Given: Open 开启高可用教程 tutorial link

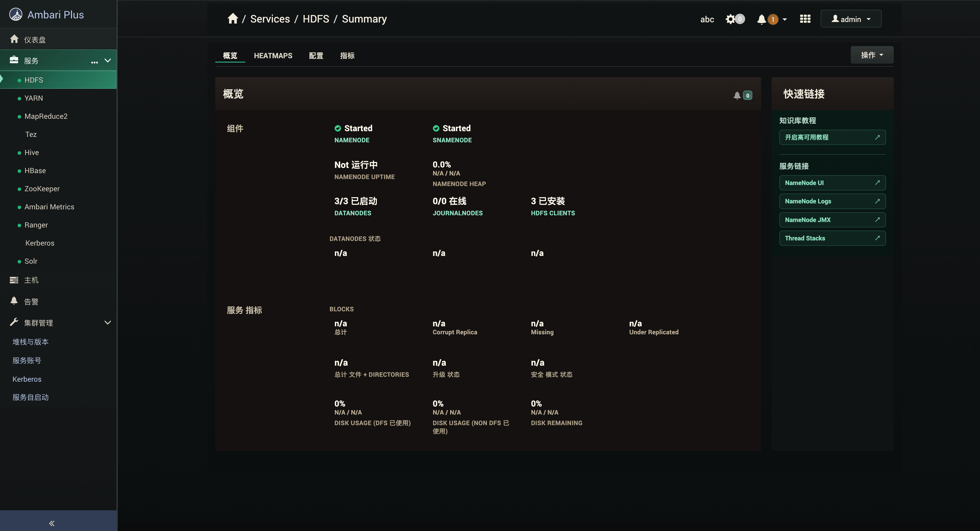Looking at the screenshot, I should 832,137.
